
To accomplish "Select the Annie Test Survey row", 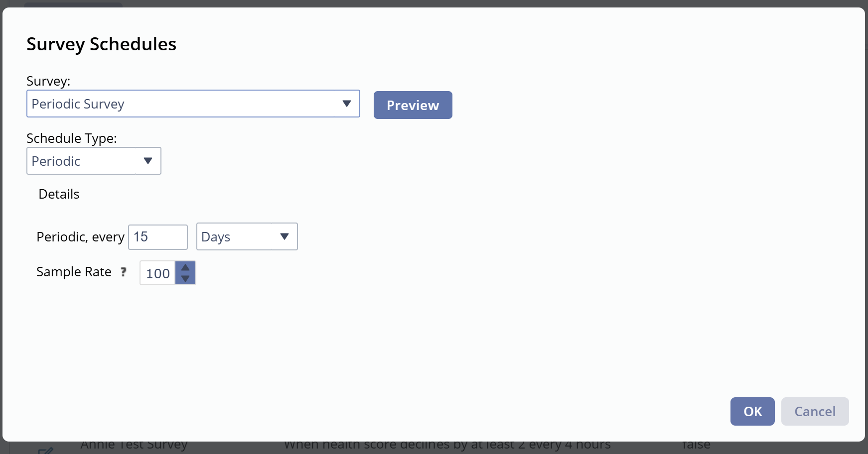I will 134,445.
